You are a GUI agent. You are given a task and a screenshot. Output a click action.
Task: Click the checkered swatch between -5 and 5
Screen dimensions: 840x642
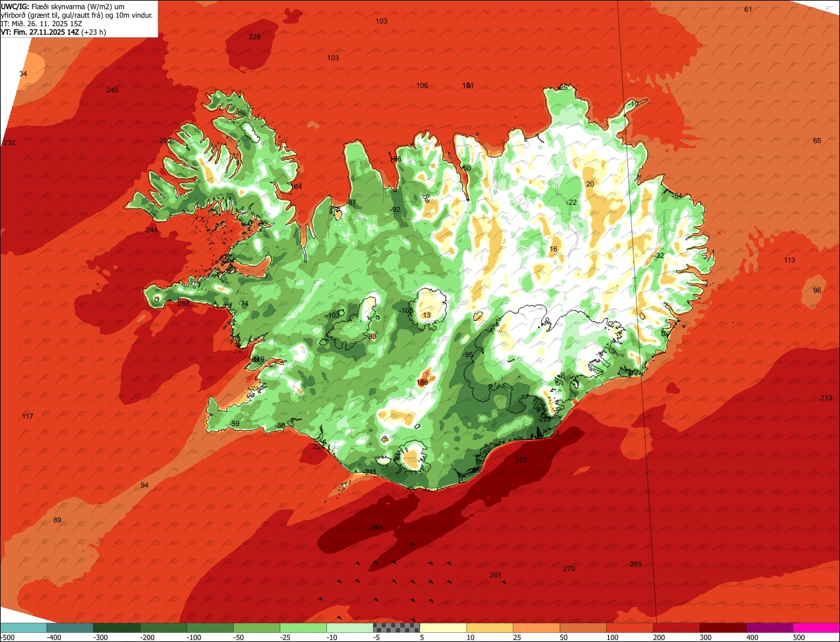[396, 628]
